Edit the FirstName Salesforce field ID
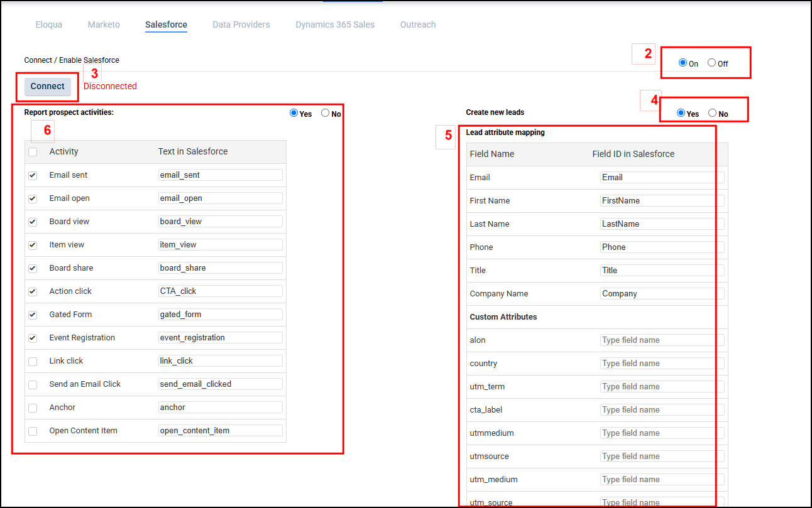The width and height of the screenshot is (812, 508). tap(662, 201)
